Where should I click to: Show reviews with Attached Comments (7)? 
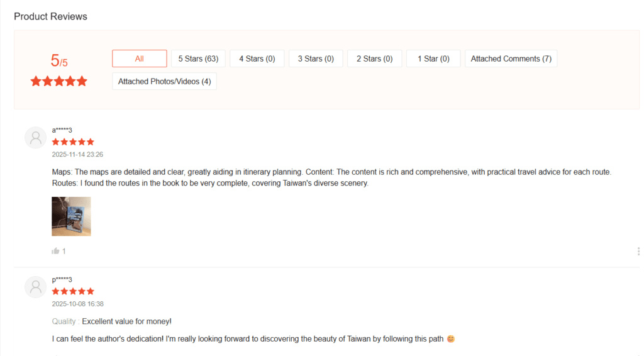(511, 58)
